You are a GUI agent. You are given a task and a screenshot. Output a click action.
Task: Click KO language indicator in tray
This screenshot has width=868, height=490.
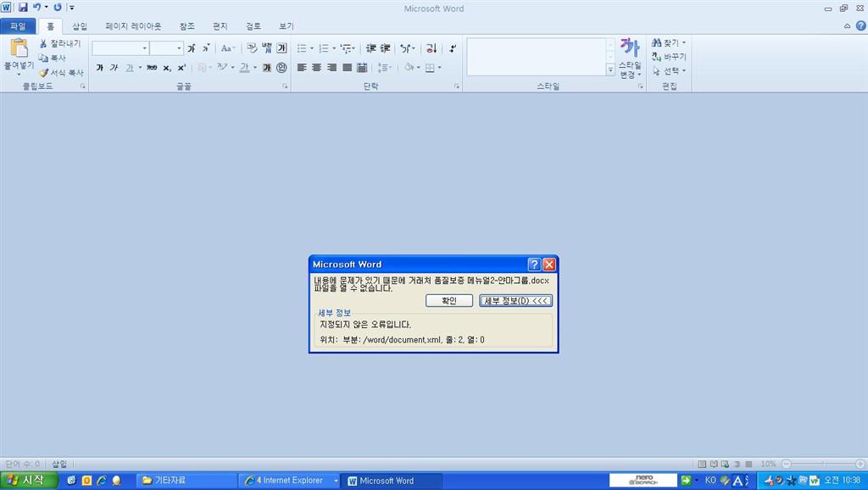tap(710, 480)
